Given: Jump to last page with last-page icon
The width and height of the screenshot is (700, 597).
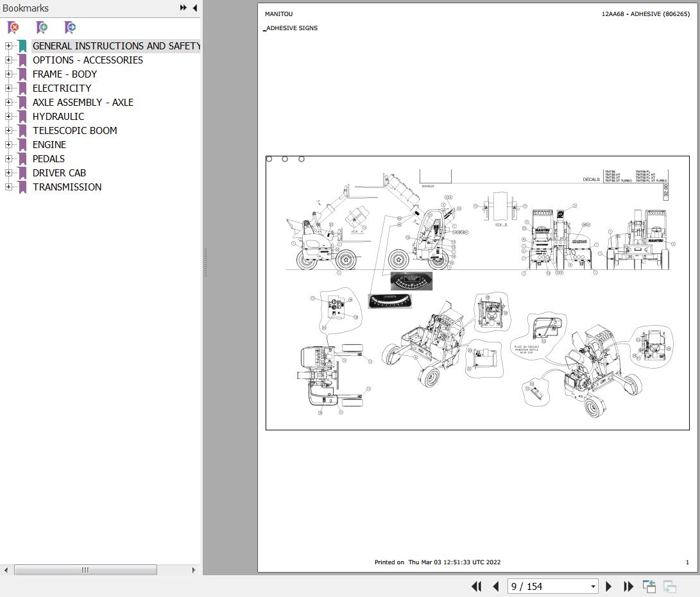Looking at the screenshot, I should [628, 586].
